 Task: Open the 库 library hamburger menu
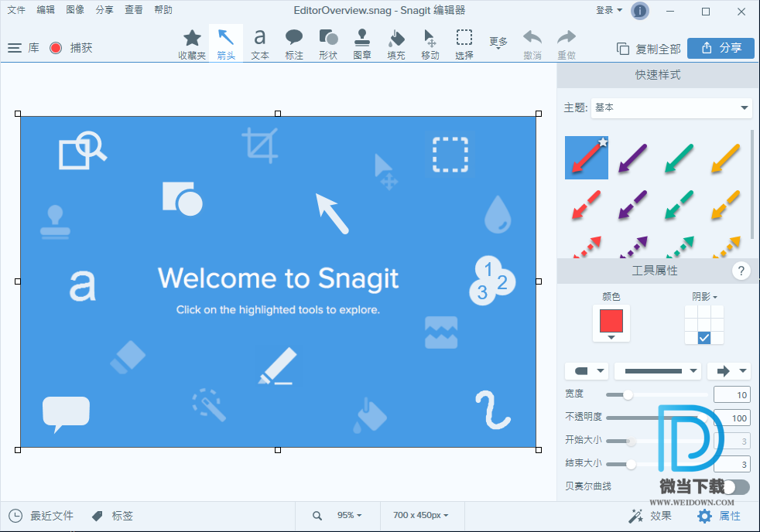pyautogui.click(x=15, y=48)
